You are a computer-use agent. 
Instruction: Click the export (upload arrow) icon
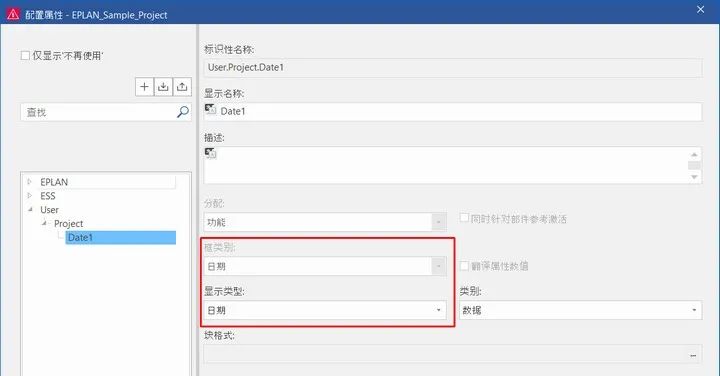point(182,87)
